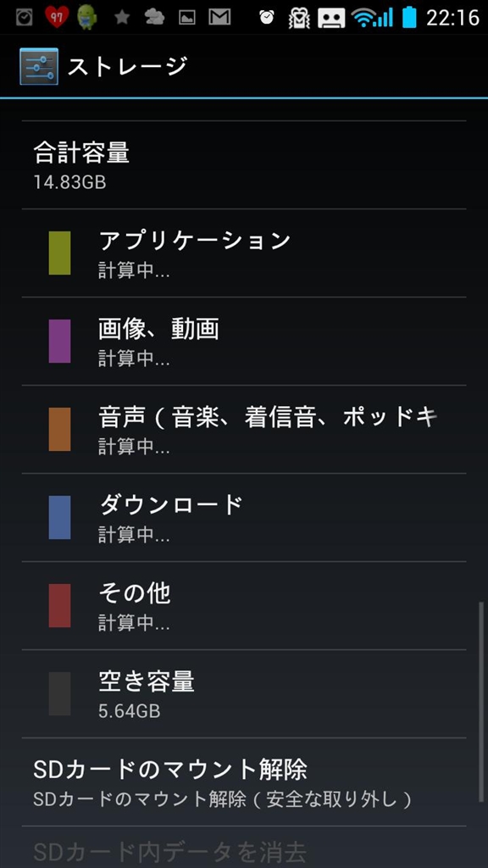Screen dimensions: 488x868
Task: Tap the green Android robot notification icon
Action: [87, 17]
